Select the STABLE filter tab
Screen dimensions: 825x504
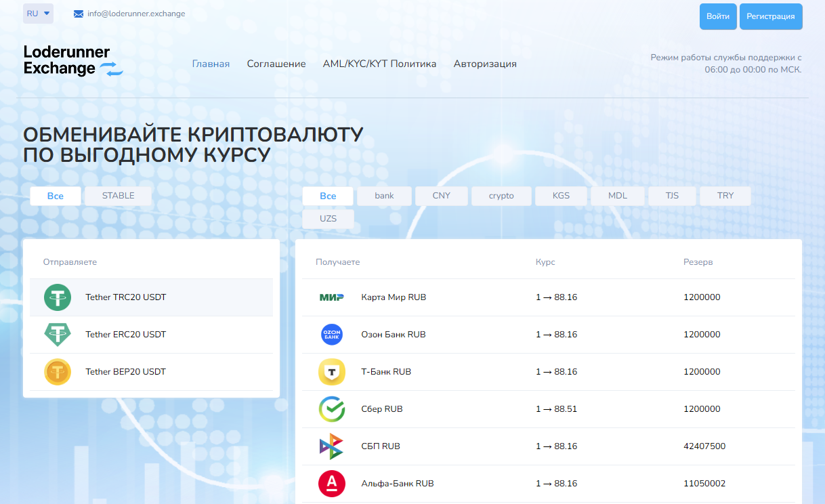tap(119, 196)
